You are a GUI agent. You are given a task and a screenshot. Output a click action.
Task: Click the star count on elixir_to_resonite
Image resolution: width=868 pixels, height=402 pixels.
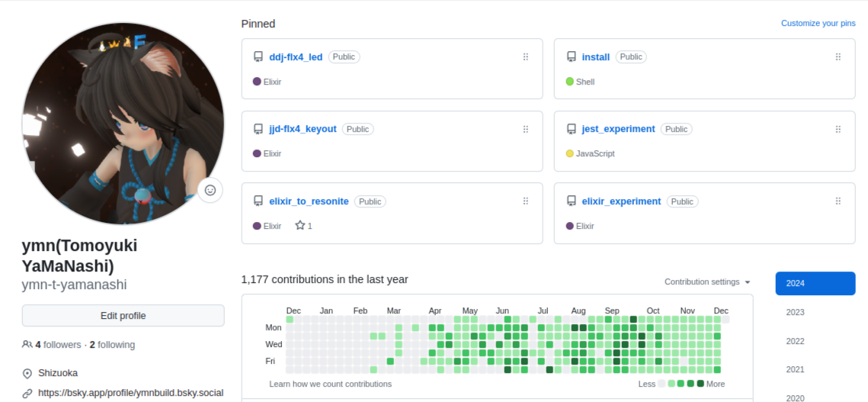[310, 226]
